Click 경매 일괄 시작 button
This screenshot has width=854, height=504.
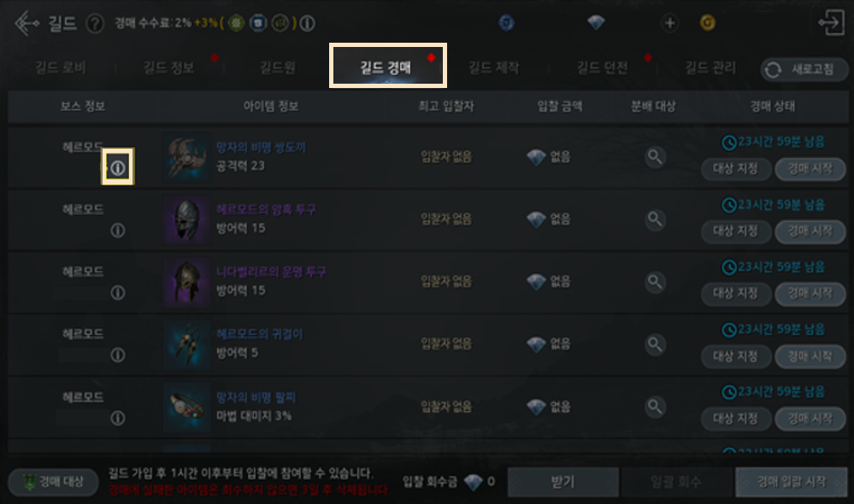(x=792, y=482)
